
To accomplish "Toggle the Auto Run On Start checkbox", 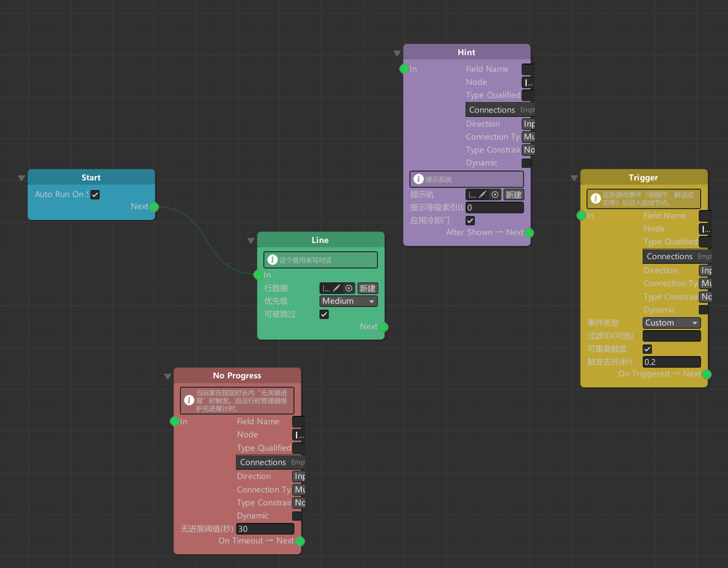I will pos(95,194).
